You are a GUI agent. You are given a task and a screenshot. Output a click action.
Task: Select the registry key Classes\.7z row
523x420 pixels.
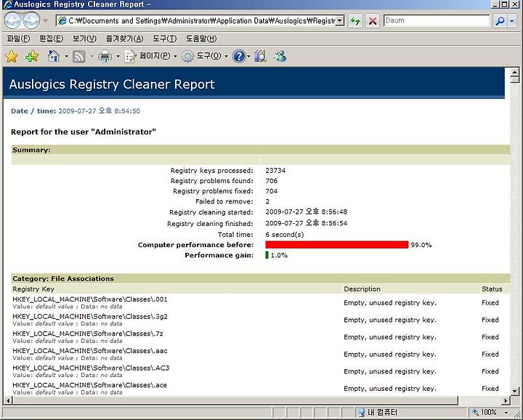point(261,337)
